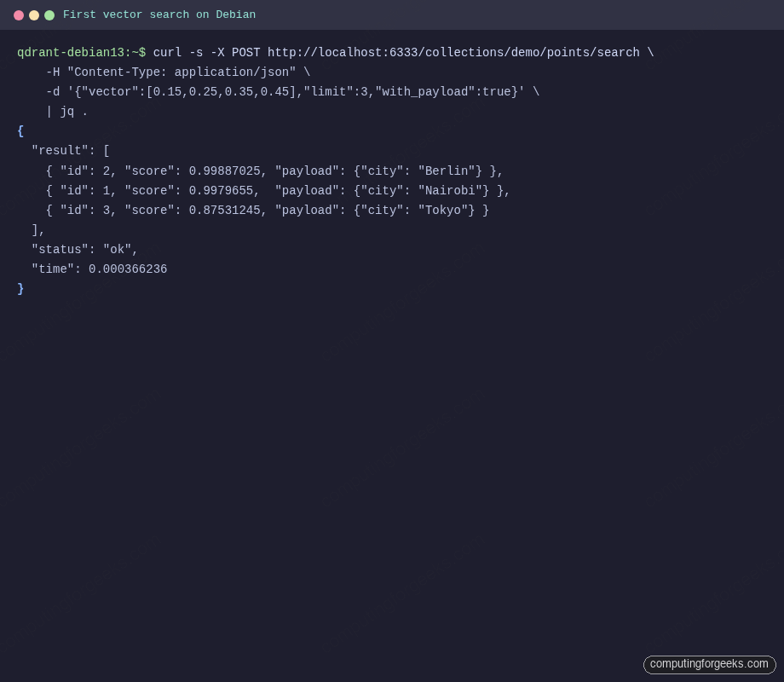Click the "with_payload":true parameter
This screenshot has height=682, width=784.
[447, 91]
